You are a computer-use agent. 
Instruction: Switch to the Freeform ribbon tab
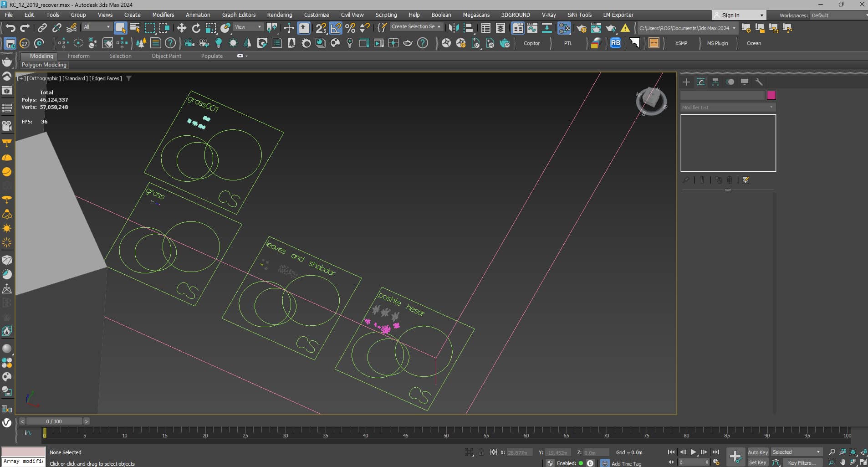78,56
